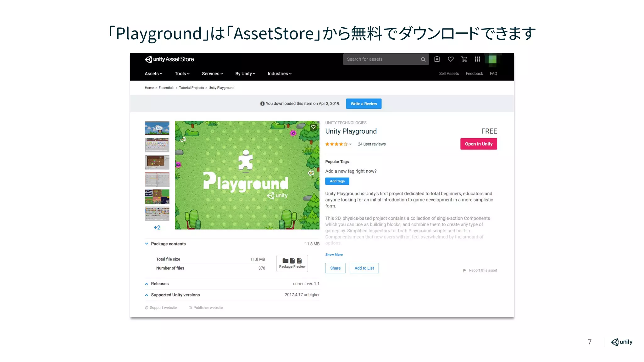Expand the Releases section
This screenshot has height=362, width=644.
tap(147, 284)
